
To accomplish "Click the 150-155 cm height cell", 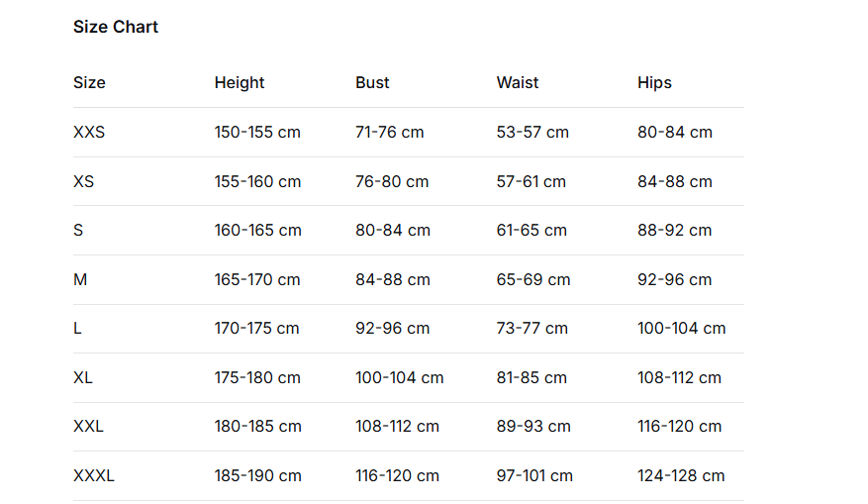I will 257,133.
